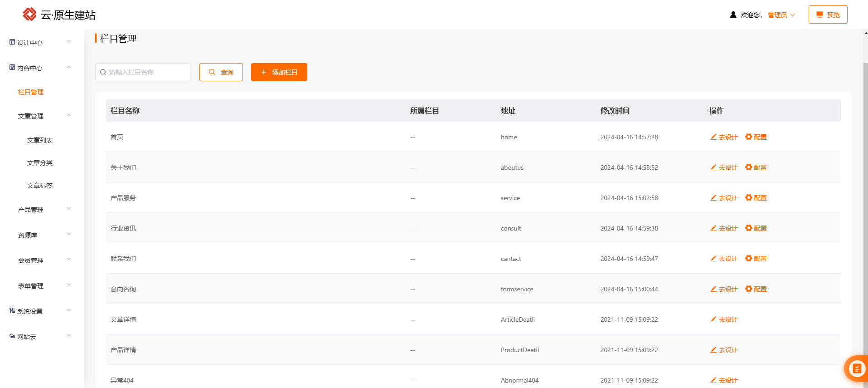Click the 云·原生建站 logo icon
Viewport: 868px width, 388px height.
pyautogui.click(x=29, y=15)
